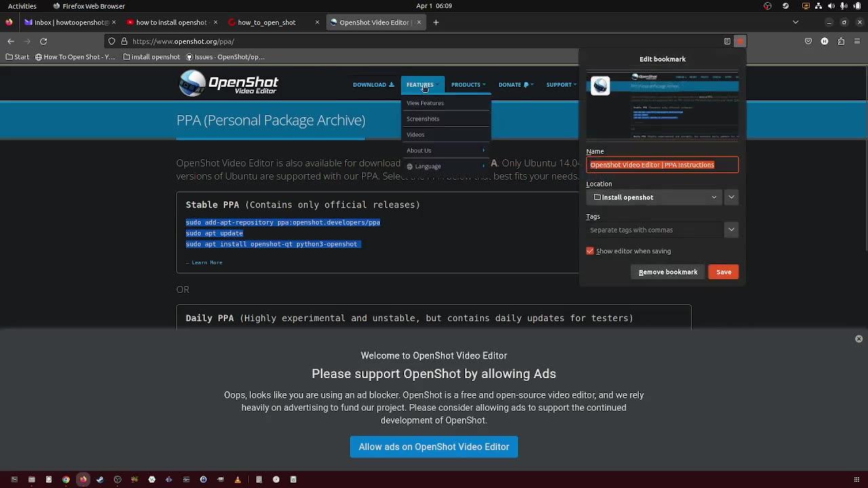Screen dimensions: 868x488
Task: Click the OBS icon in the system tray
Action: pos(785,6)
